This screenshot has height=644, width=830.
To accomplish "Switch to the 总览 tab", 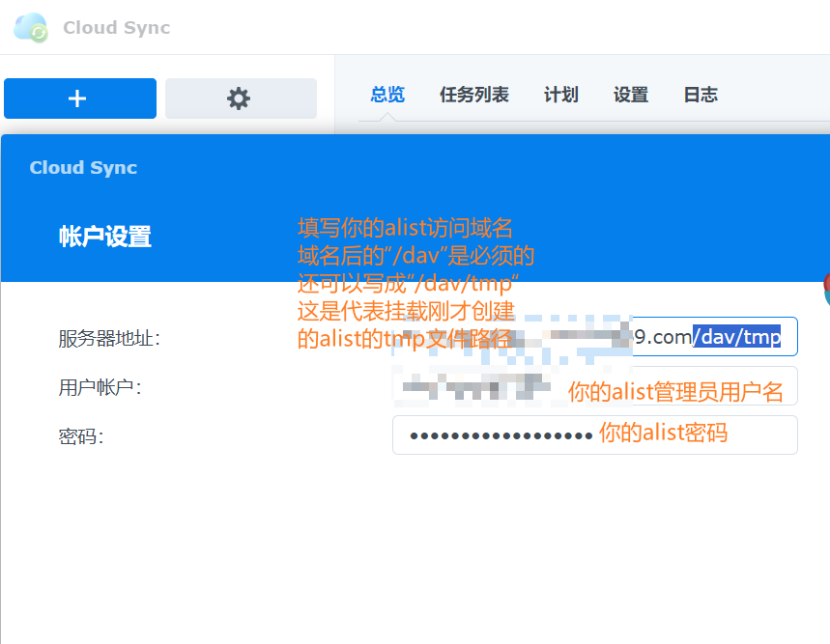I will pos(387,95).
